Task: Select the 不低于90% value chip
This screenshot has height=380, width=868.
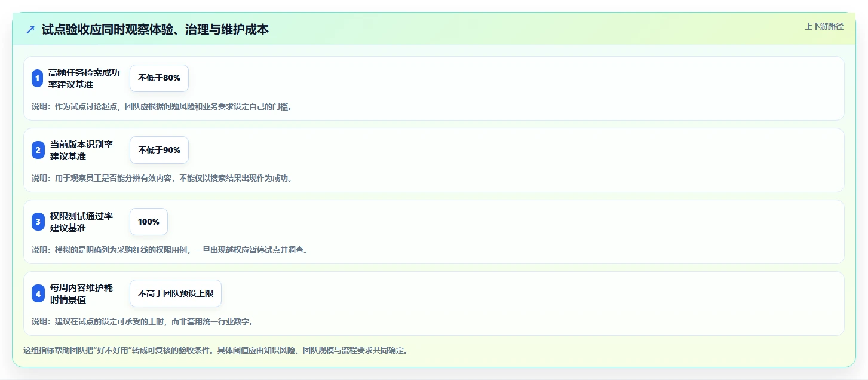Action: pyautogui.click(x=159, y=150)
